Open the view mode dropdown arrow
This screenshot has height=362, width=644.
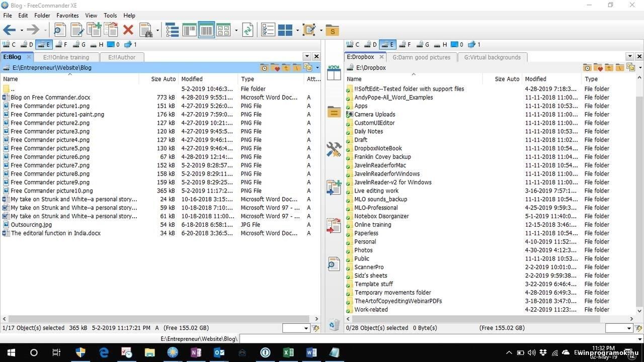pos(236,31)
